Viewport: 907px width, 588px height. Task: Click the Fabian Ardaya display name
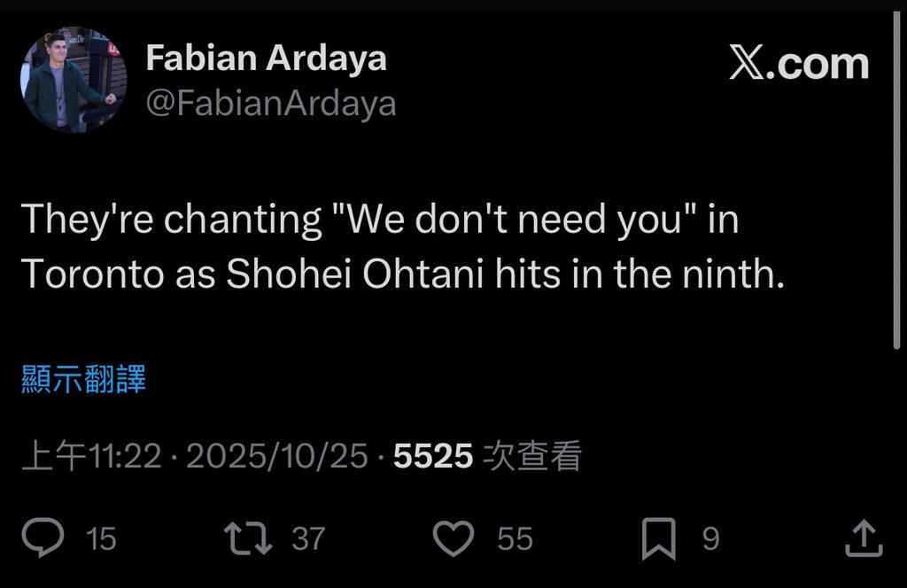tap(266, 58)
